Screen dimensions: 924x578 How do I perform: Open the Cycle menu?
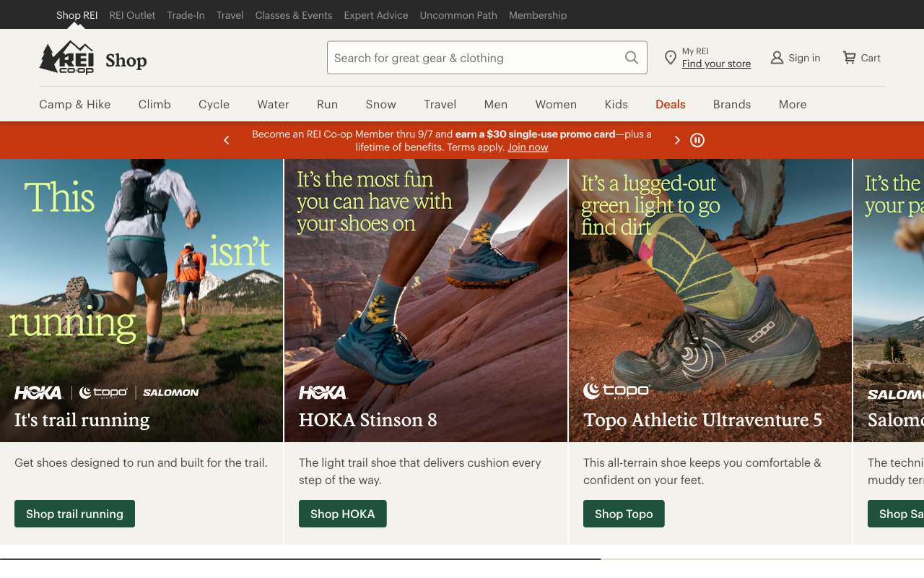[x=214, y=104]
